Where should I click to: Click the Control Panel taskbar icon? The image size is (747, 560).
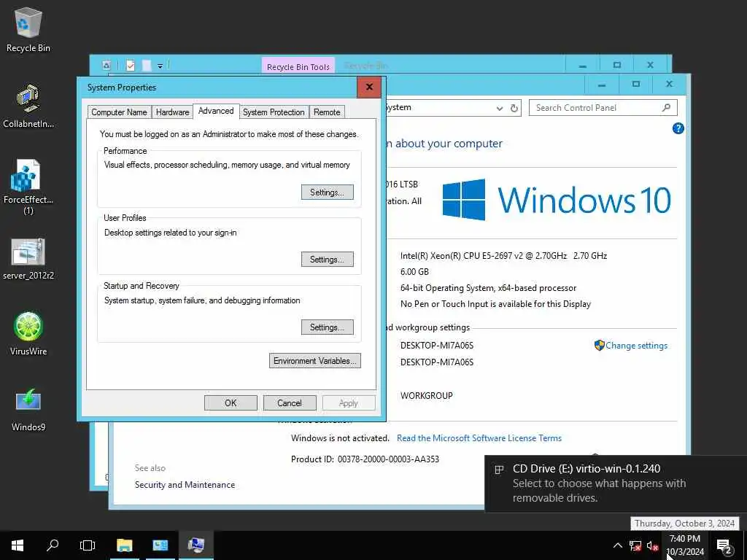point(160,545)
